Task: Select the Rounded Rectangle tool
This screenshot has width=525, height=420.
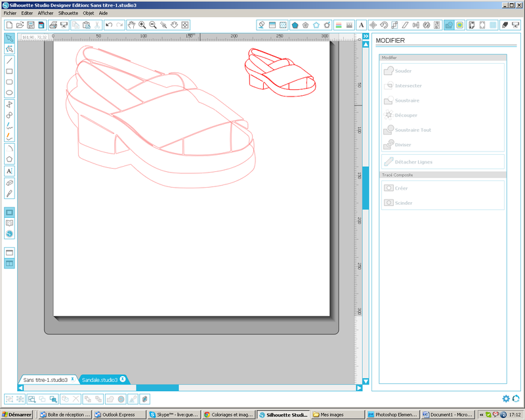Action: point(9,82)
